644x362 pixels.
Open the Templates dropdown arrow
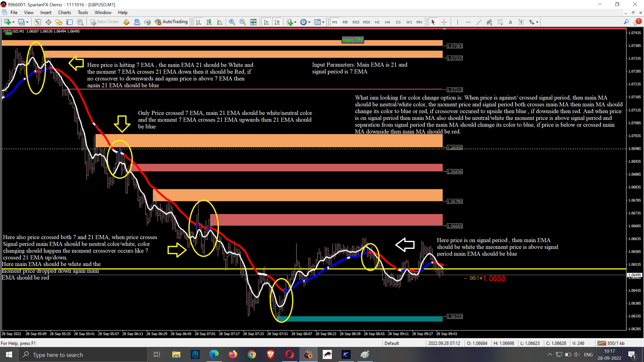coord(323,22)
